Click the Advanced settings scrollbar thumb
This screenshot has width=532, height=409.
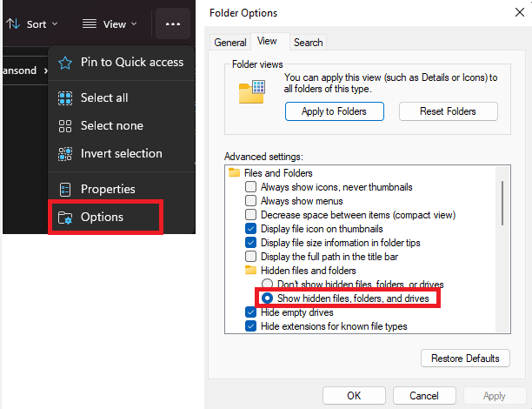click(x=502, y=203)
